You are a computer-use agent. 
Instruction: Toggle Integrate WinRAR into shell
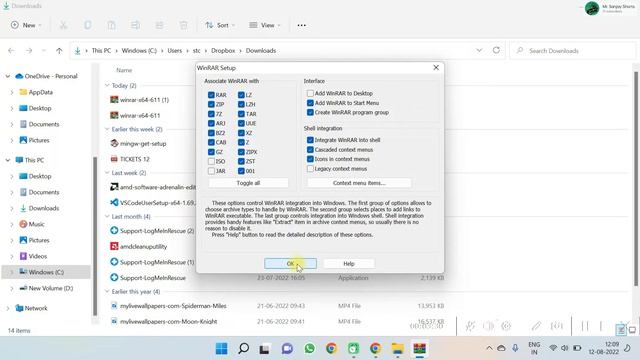pos(310,140)
